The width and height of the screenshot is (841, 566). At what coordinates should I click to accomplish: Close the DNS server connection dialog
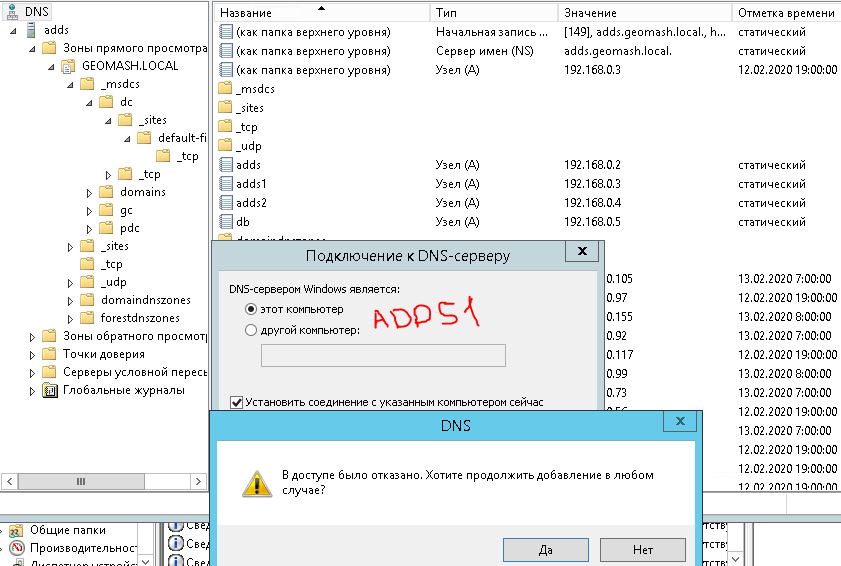(x=582, y=251)
